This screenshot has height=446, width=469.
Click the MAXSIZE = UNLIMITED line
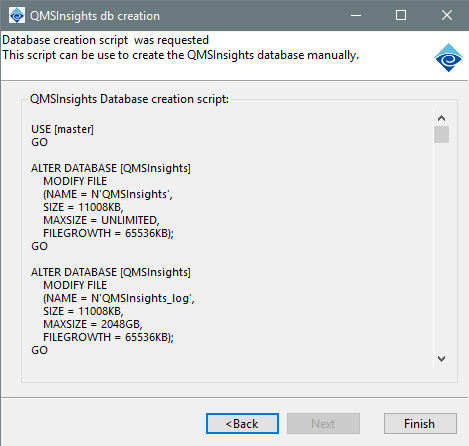click(x=101, y=220)
